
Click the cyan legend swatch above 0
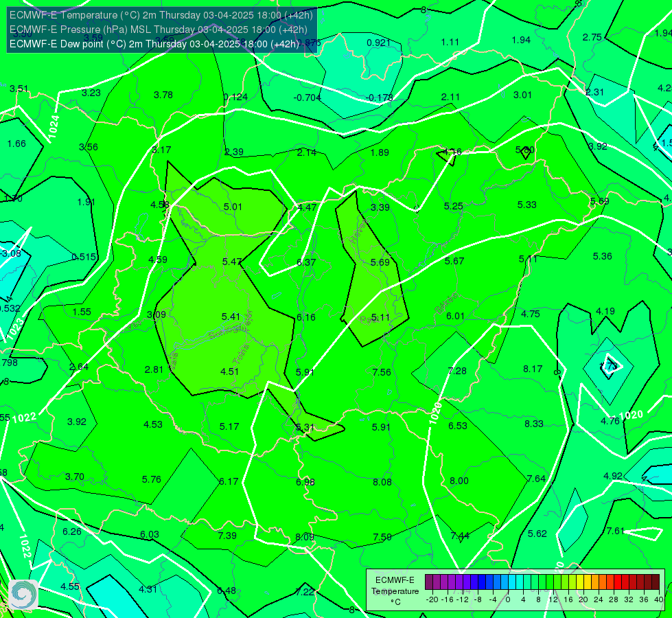click(x=512, y=582)
